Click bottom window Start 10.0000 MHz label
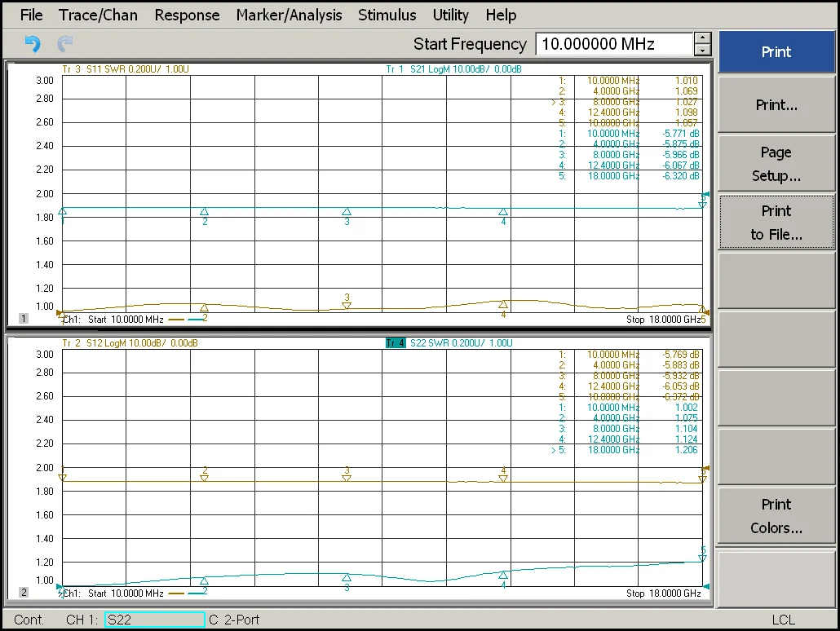The width and height of the screenshot is (840, 631). click(126, 593)
